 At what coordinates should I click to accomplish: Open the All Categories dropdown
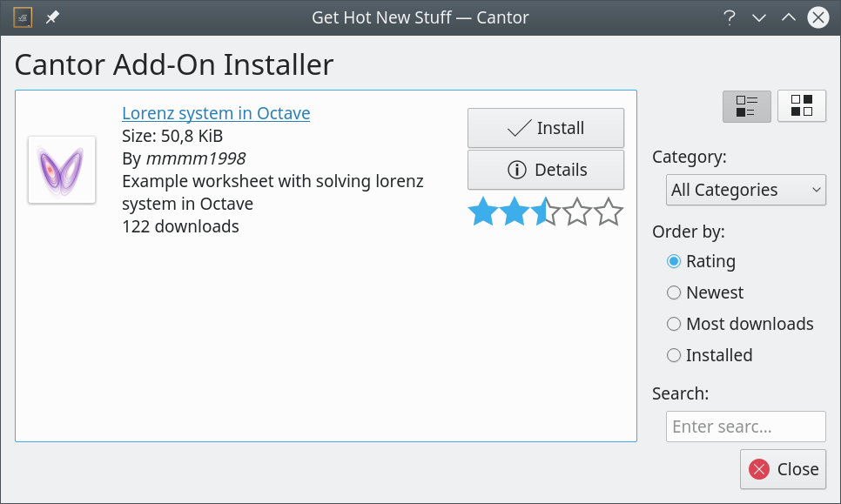tap(746, 190)
